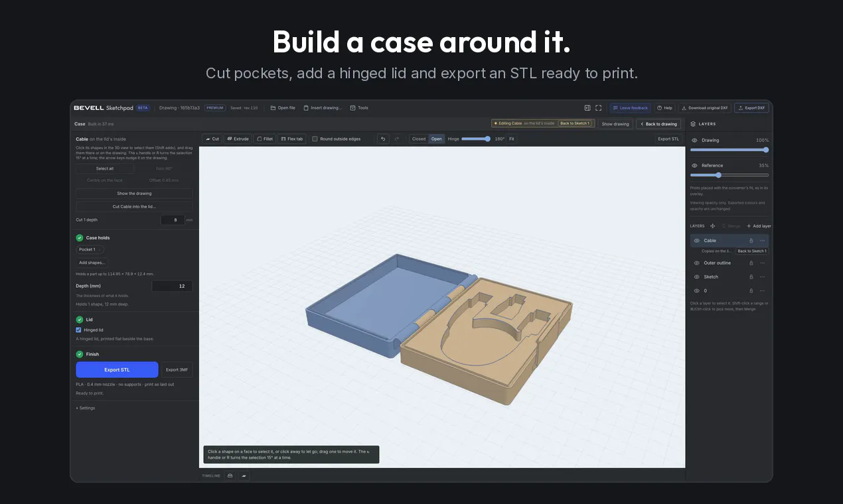Enter fullscreen with the expand icon
The width and height of the screenshot is (843, 504).
(599, 107)
